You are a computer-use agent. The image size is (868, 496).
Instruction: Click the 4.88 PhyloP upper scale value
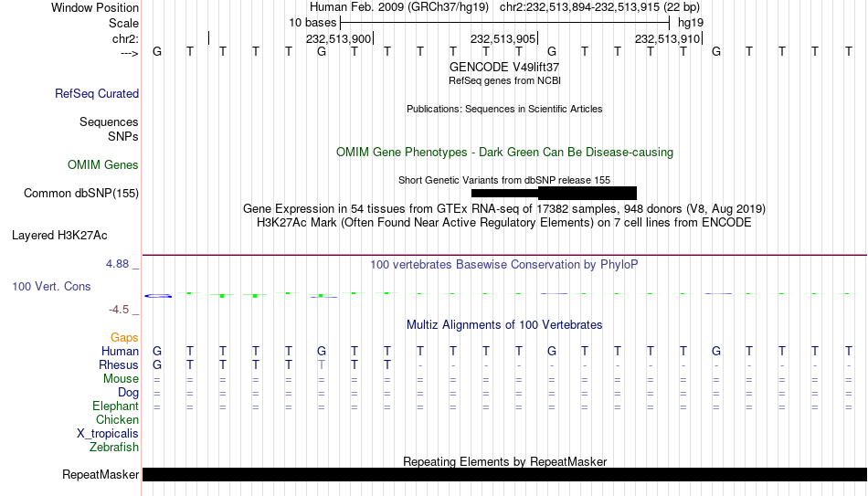tap(117, 264)
